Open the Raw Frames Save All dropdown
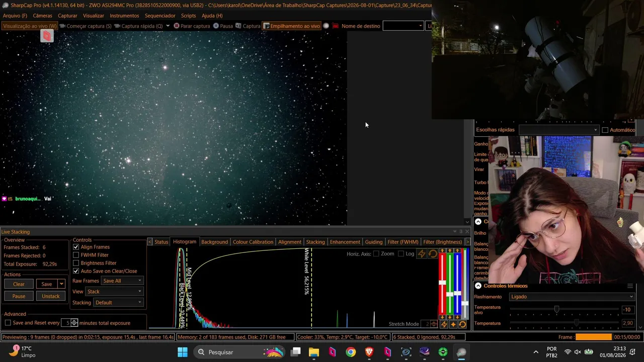 coord(122,281)
